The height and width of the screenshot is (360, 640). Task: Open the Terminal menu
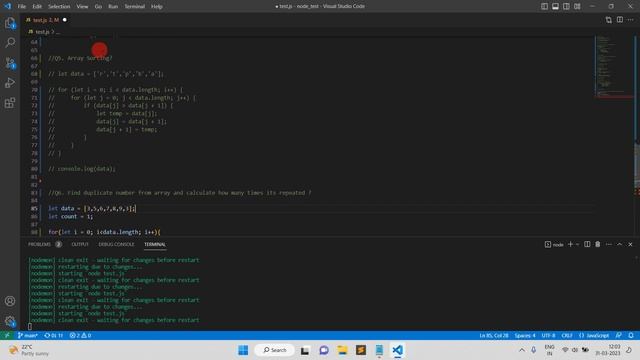(135, 7)
